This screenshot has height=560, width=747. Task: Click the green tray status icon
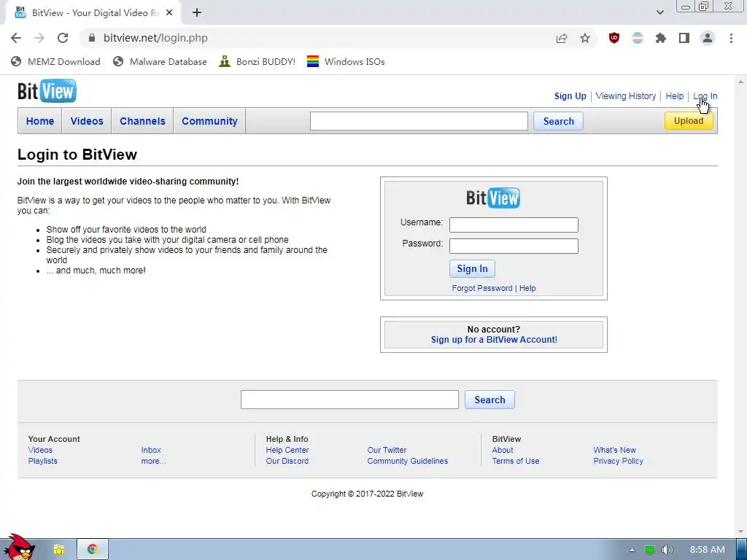click(x=650, y=550)
